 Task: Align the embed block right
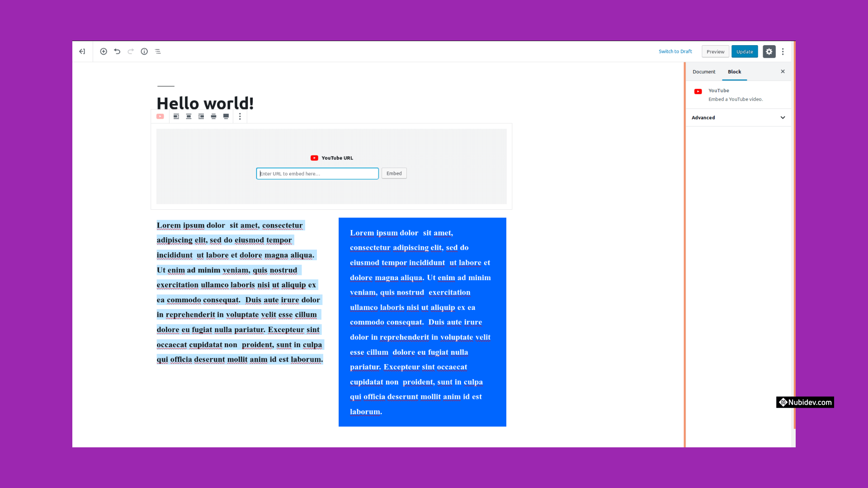point(201,117)
